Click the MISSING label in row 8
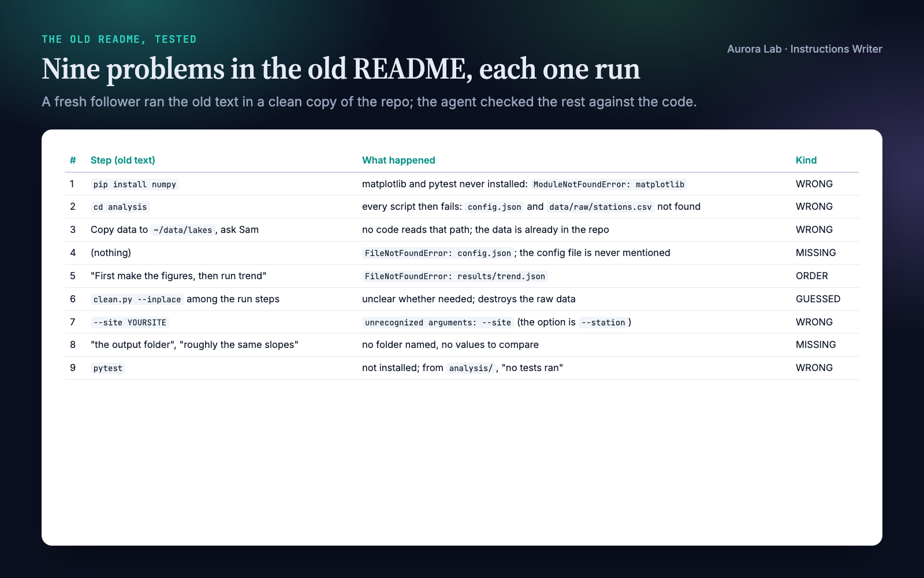The height and width of the screenshot is (578, 924). point(816,344)
